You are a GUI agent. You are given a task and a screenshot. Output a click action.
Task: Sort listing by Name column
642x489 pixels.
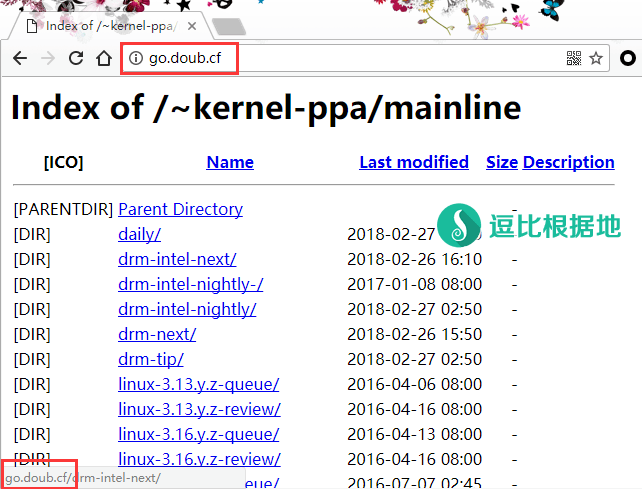pos(230,162)
